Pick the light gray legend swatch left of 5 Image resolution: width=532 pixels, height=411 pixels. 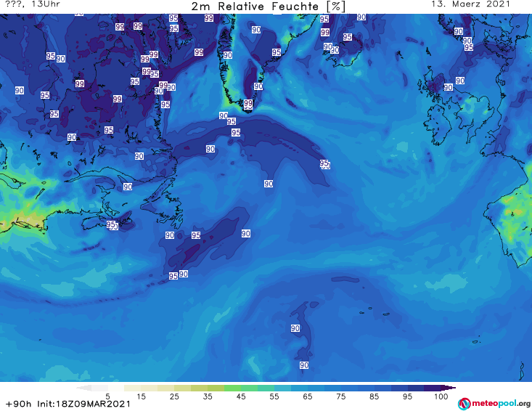pos(99,388)
